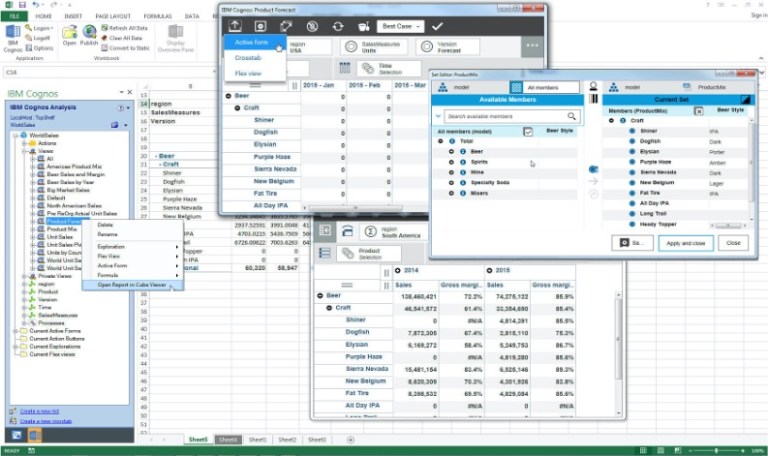Select the Beer Sales and Margin view in tree
The width and height of the screenshot is (768, 456).
tap(76, 174)
